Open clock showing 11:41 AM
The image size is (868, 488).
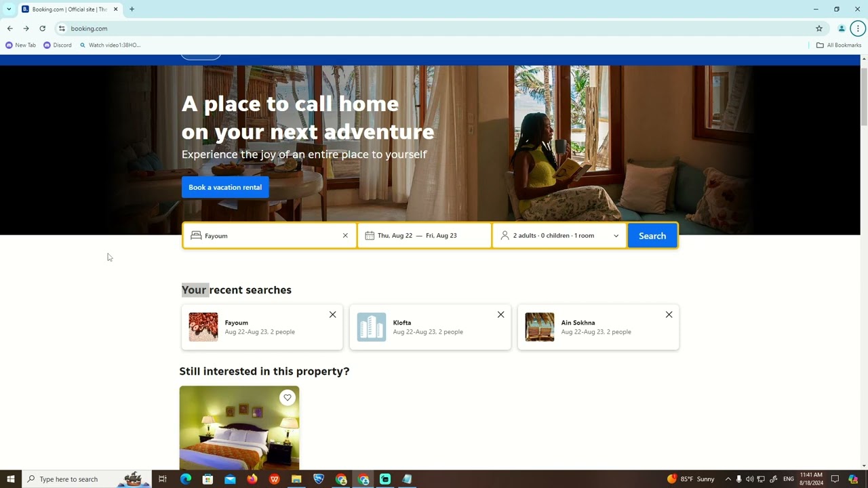(811, 479)
